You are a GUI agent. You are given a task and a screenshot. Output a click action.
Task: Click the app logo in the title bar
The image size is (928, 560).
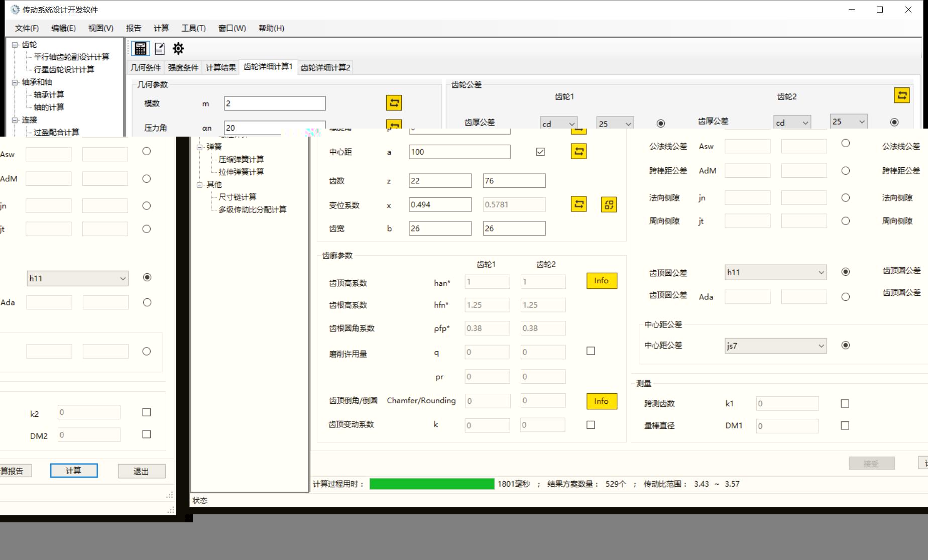15,10
